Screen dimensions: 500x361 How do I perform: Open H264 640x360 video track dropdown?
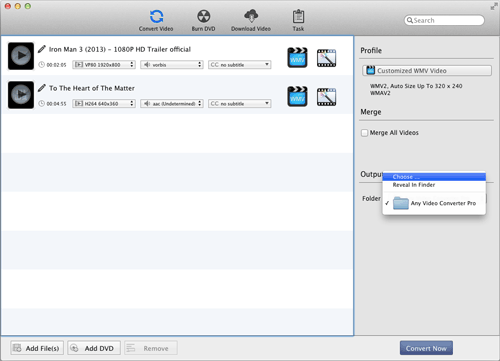click(104, 104)
